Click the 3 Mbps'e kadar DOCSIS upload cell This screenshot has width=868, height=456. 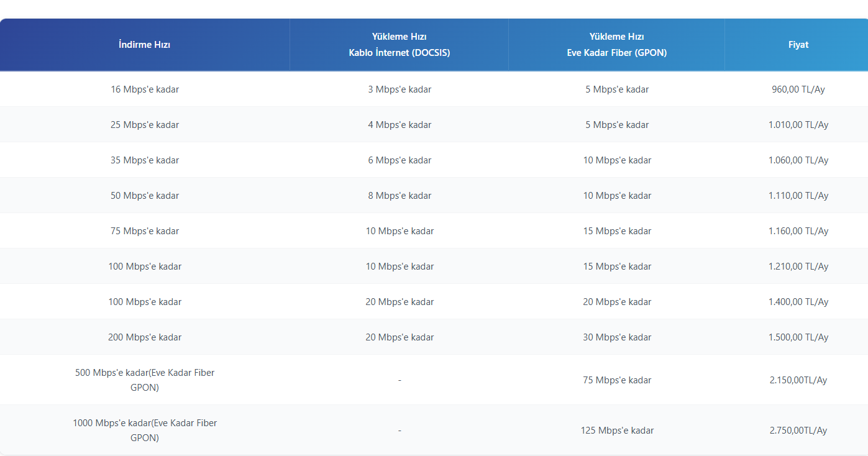(400, 89)
